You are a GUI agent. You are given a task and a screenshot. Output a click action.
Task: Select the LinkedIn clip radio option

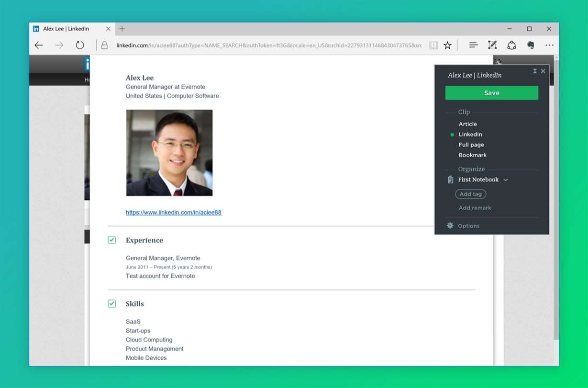click(x=452, y=135)
